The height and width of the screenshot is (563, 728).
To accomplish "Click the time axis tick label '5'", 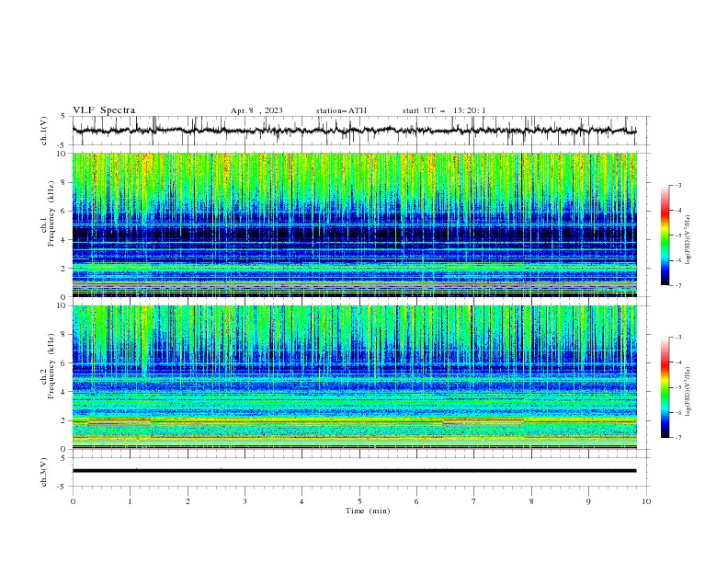I will pyautogui.click(x=359, y=501).
